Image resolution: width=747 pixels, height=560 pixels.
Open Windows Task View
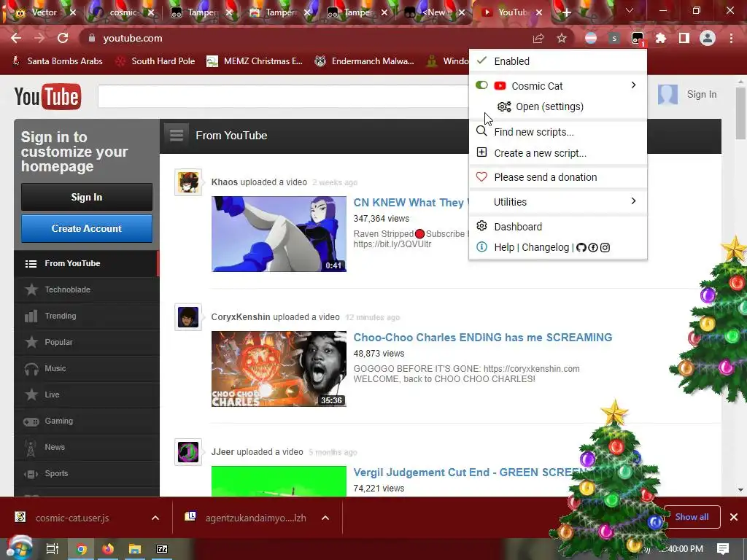(53, 549)
